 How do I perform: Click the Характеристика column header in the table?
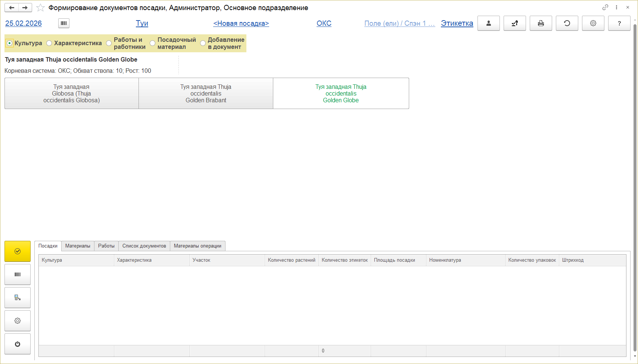152,260
